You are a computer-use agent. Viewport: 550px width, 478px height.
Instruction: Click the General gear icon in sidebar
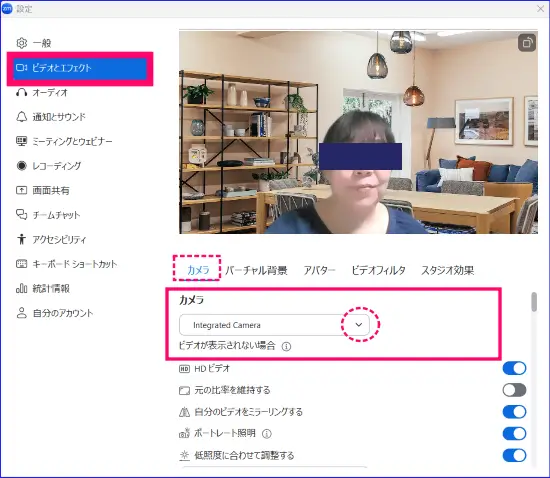tap(21, 43)
